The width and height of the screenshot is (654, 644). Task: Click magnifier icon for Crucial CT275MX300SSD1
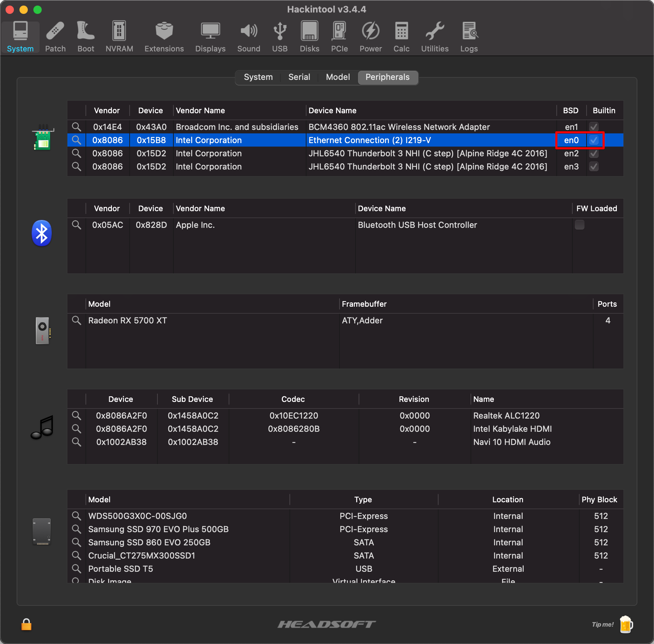point(76,555)
